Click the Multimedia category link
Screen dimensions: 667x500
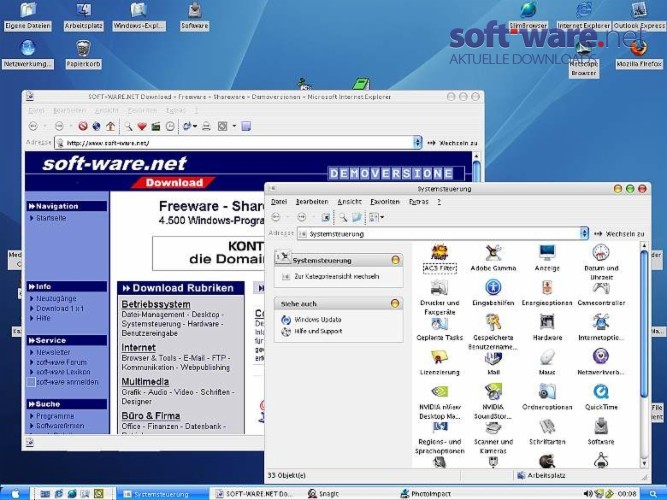point(145,382)
